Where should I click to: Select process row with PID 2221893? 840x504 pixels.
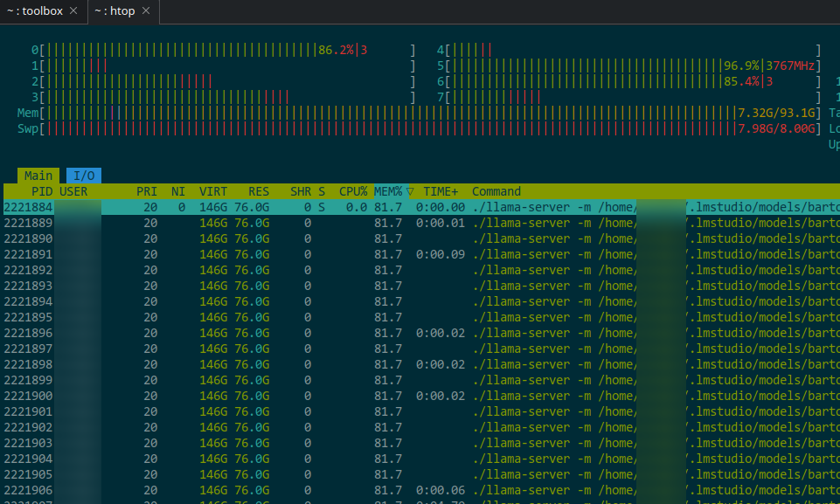(421, 286)
